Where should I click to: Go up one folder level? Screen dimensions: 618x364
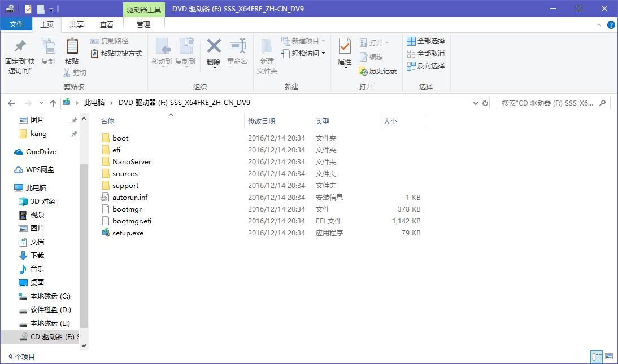53,103
